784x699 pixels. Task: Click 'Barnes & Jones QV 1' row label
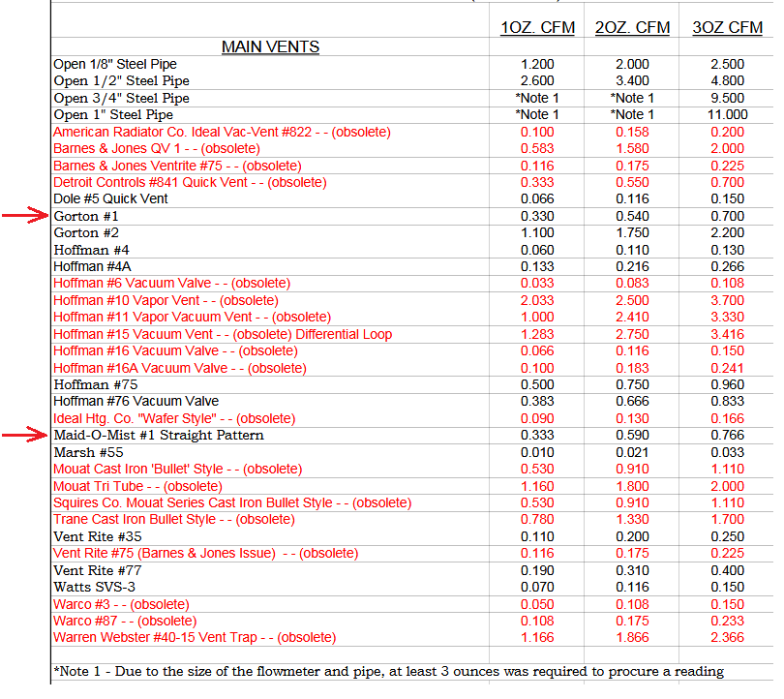click(x=157, y=148)
